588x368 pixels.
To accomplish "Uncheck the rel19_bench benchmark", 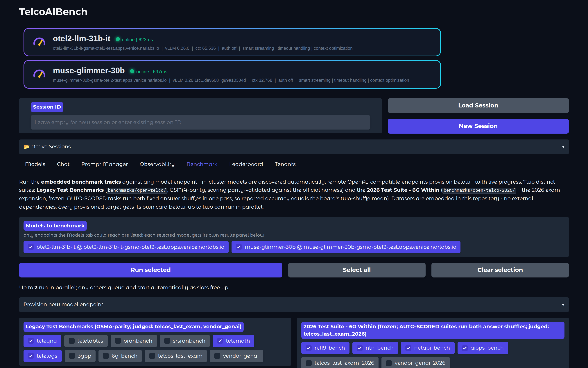I will click(x=309, y=348).
